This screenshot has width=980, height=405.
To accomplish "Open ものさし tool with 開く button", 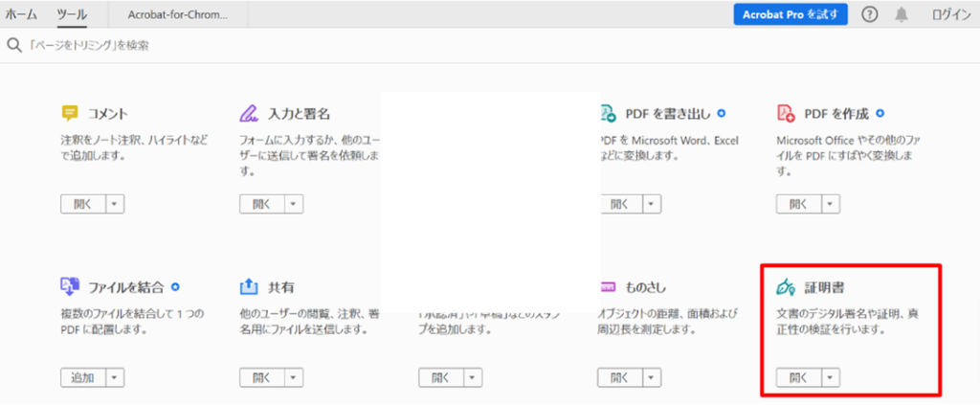I will point(620,377).
